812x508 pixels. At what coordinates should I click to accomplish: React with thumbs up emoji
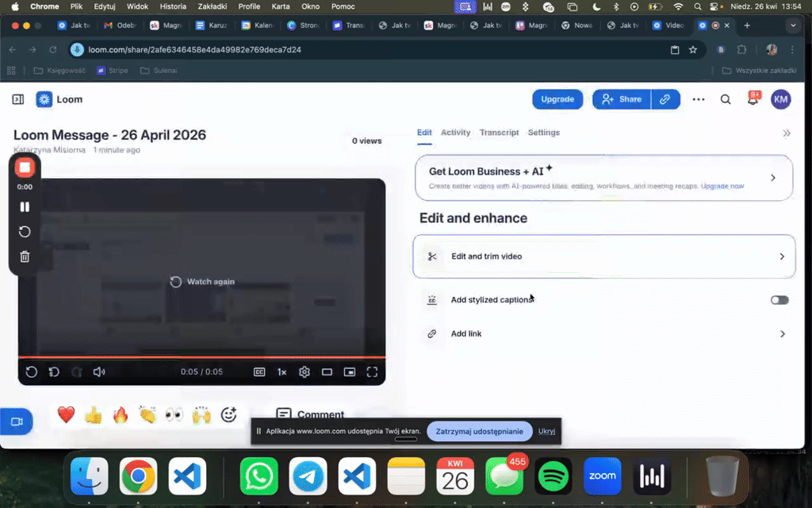(x=94, y=414)
